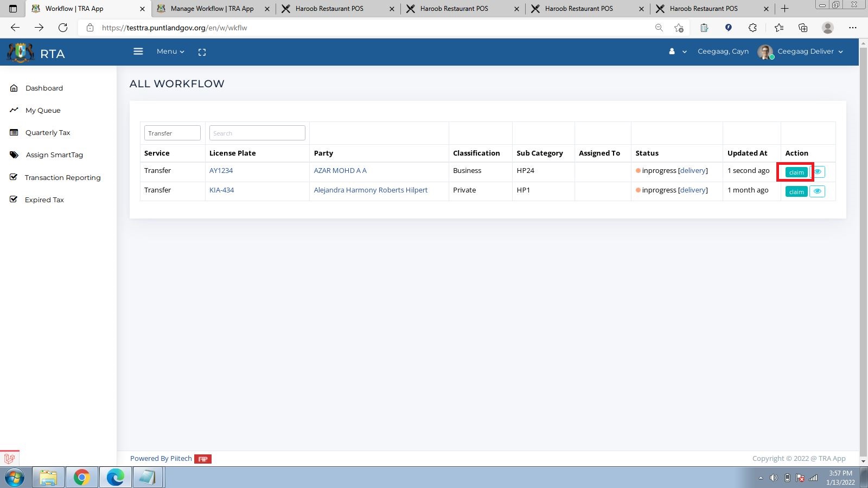Expand the Menu dropdown in header

[x=170, y=52]
